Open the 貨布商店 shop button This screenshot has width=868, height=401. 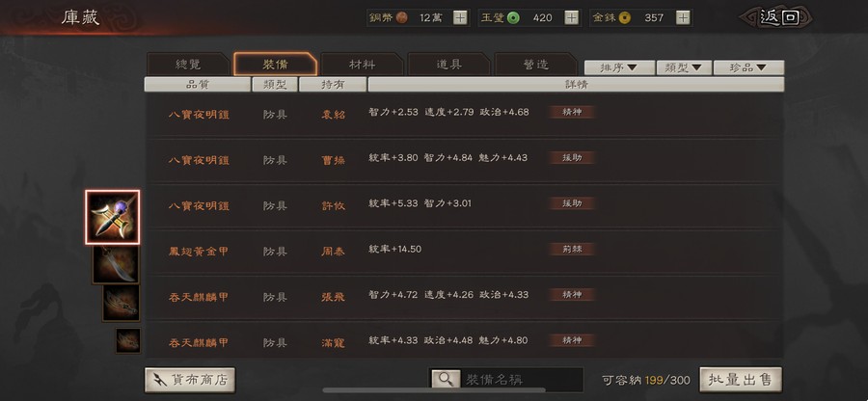(190, 380)
